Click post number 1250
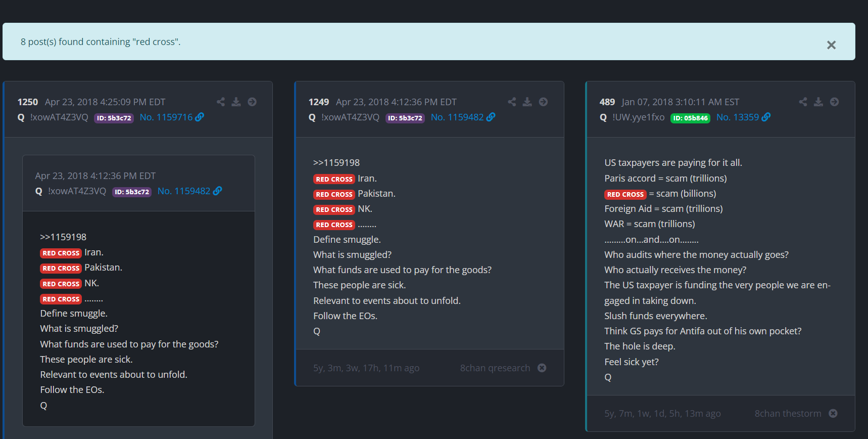Screen dimensions: 868x439 click(x=28, y=102)
